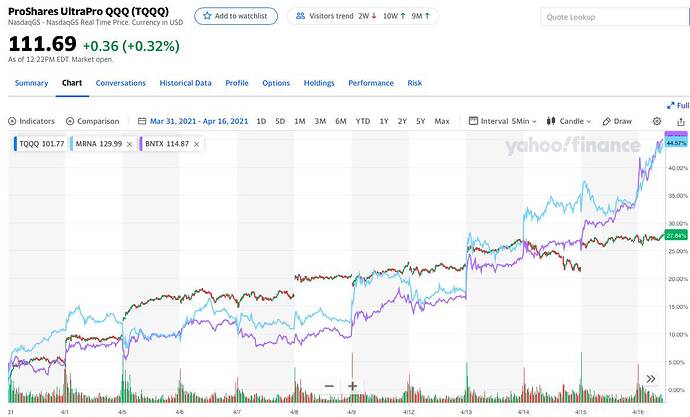Open chart settings gear icon
Viewport: 690px width, 417px height.
(657, 121)
